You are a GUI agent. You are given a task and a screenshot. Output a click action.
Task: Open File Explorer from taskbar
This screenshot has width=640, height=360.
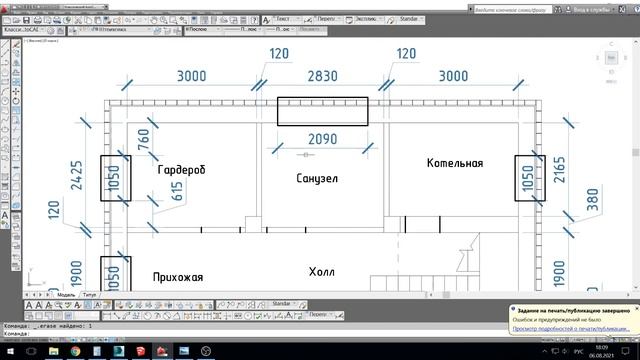point(53,351)
